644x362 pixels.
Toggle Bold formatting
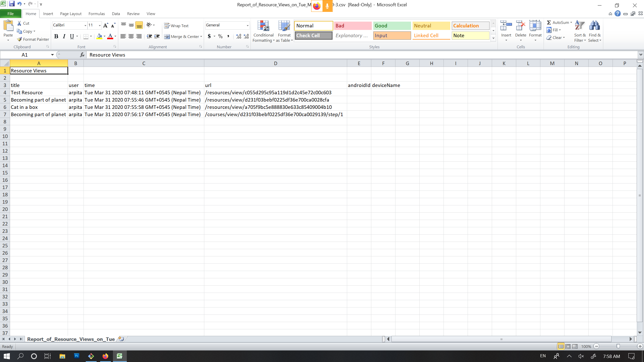[56, 36]
